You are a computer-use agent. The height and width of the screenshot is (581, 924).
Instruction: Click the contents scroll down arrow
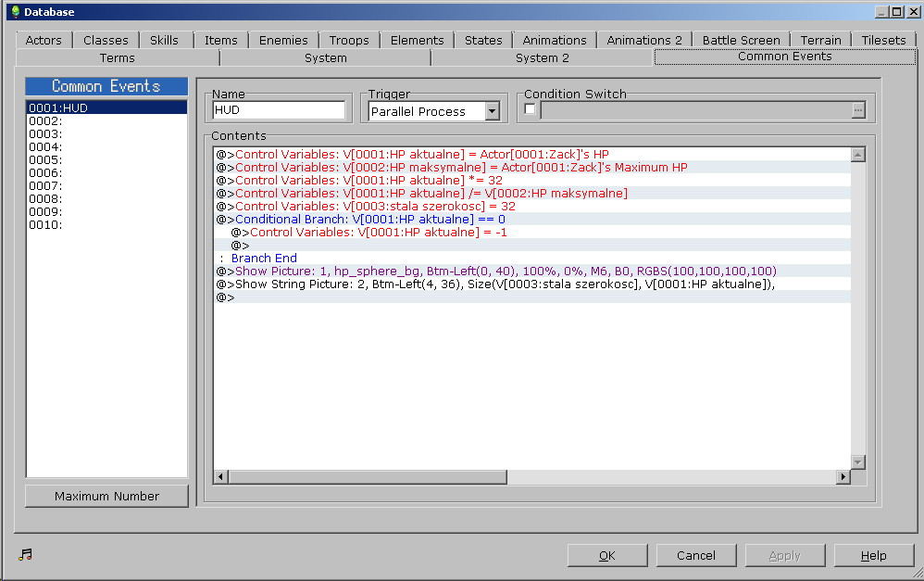(858, 461)
